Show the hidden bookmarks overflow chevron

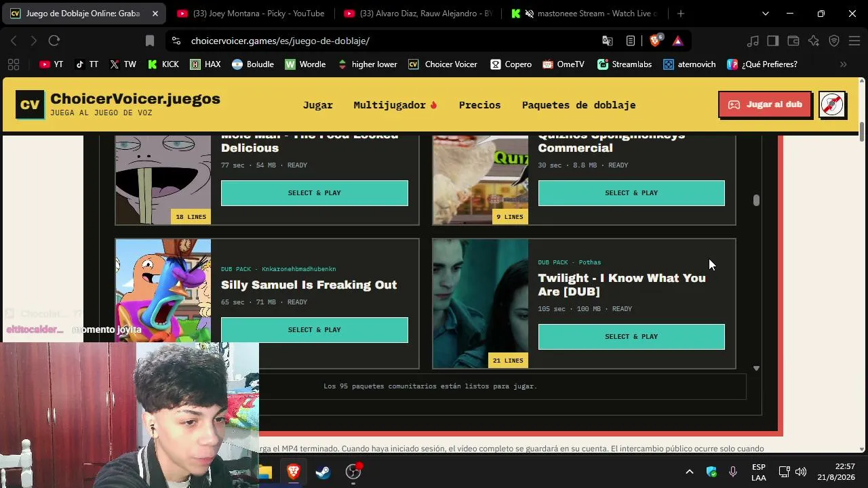[x=844, y=64]
